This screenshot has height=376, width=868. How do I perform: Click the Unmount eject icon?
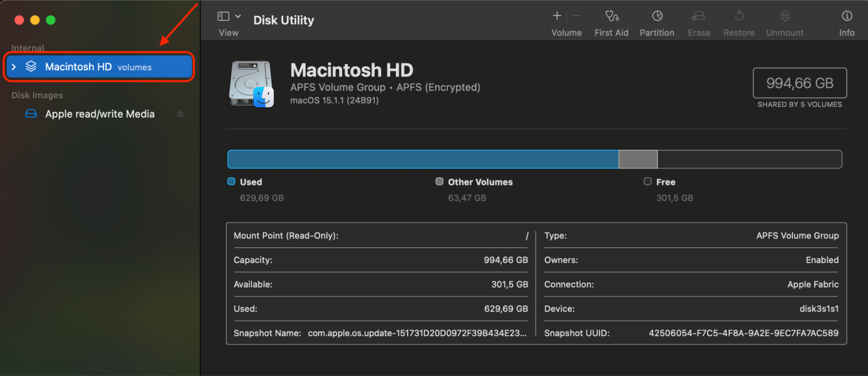pyautogui.click(x=785, y=16)
